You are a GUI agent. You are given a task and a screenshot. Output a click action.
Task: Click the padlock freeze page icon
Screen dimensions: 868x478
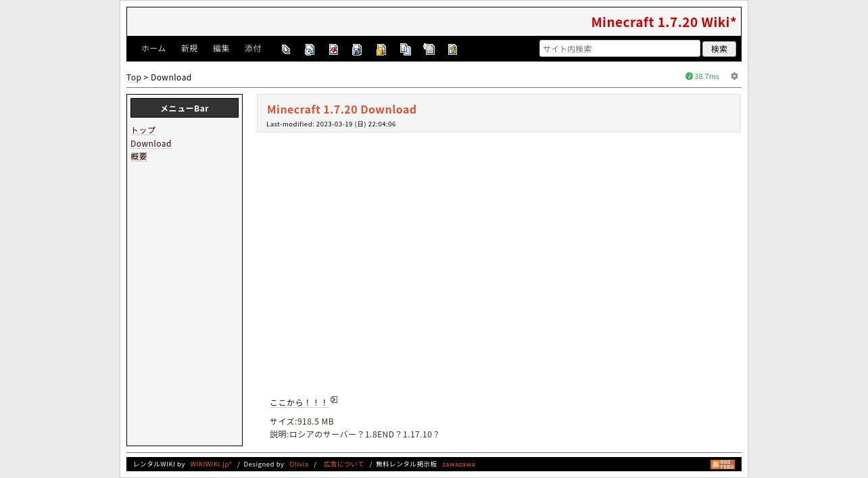(x=381, y=49)
